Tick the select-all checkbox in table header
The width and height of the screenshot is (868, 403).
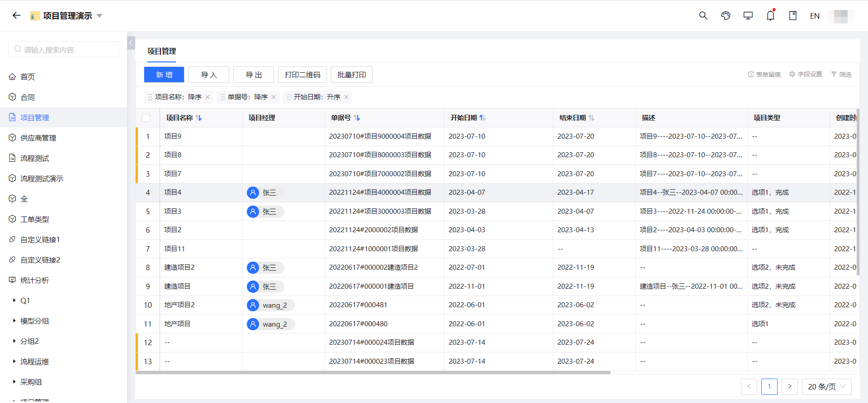click(x=146, y=118)
